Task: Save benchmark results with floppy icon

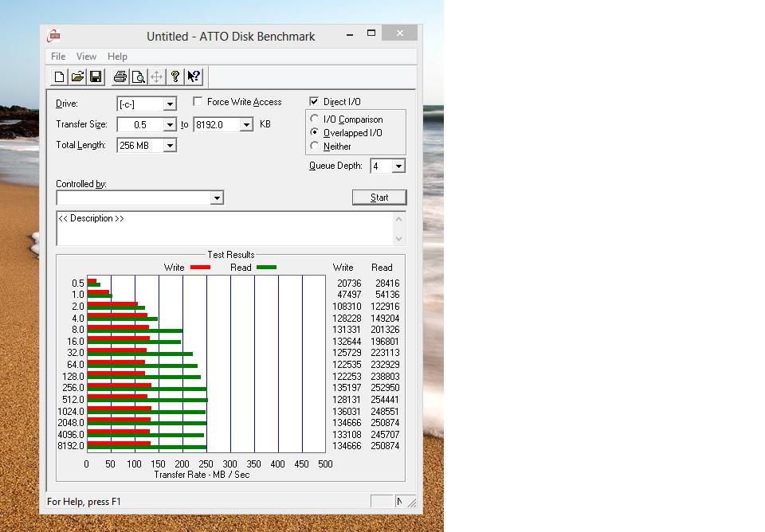Action: click(x=96, y=76)
